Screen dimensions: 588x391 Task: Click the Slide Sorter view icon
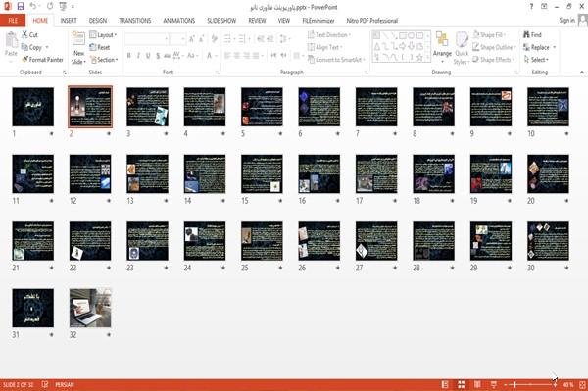[462, 384]
